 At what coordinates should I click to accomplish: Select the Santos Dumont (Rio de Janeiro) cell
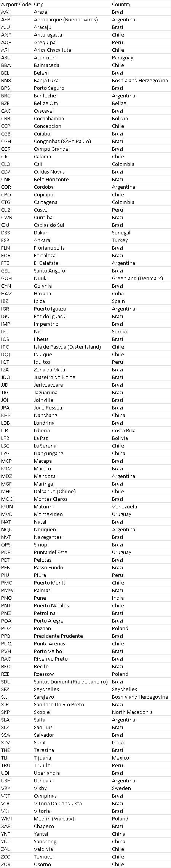[72, 682]
